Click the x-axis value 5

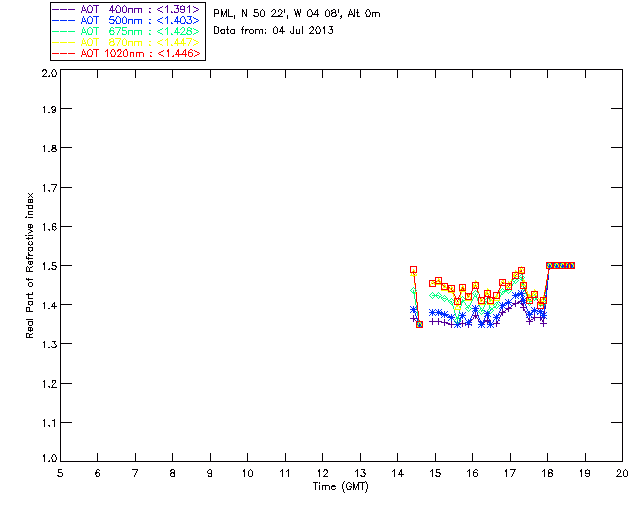[60, 473]
